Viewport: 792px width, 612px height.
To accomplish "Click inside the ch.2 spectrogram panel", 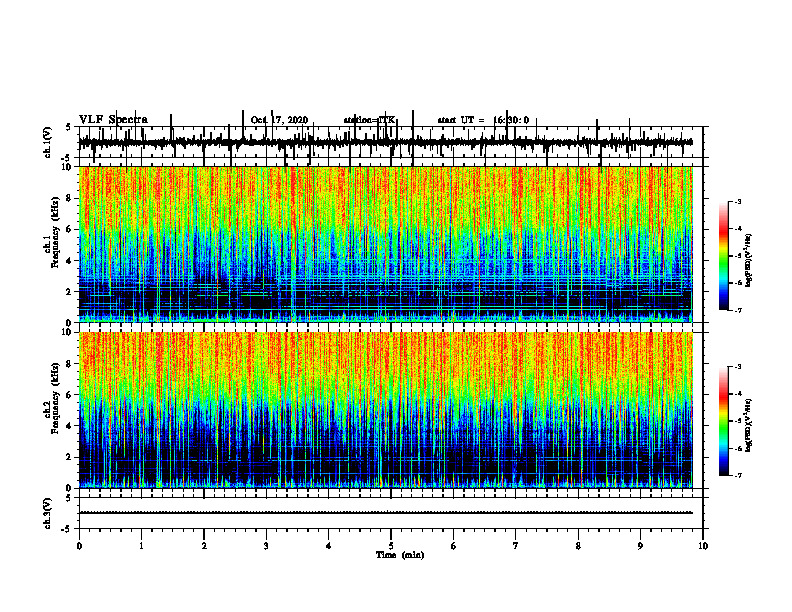I will click(x=386, y=410).
